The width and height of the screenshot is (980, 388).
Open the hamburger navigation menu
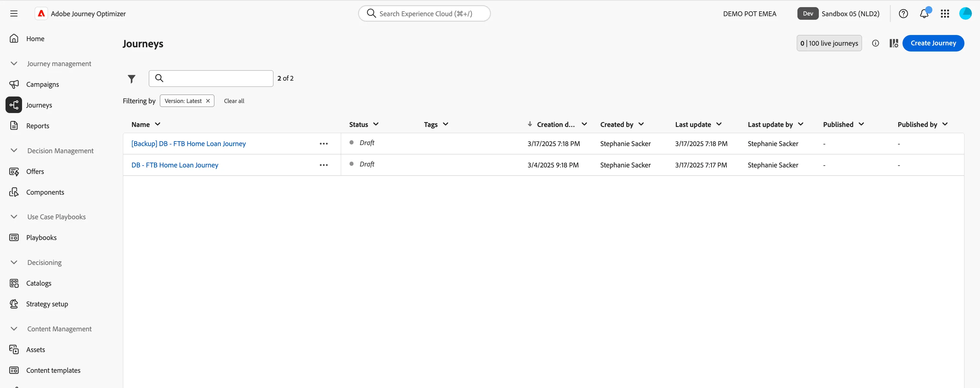[x=14, y=14]
